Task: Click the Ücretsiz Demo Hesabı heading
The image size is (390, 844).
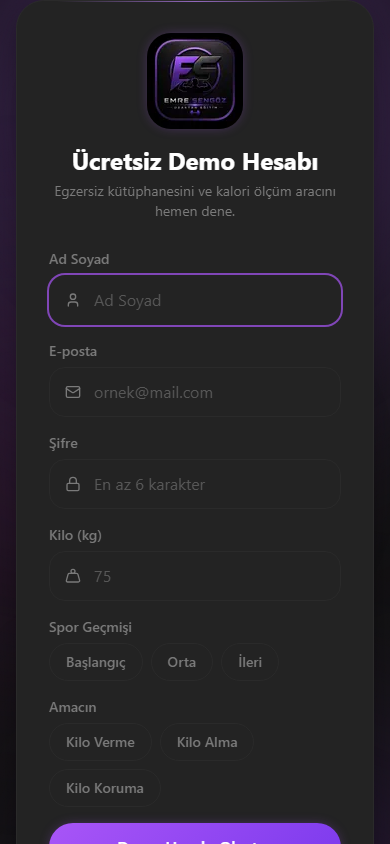Action: coord(195,161)
